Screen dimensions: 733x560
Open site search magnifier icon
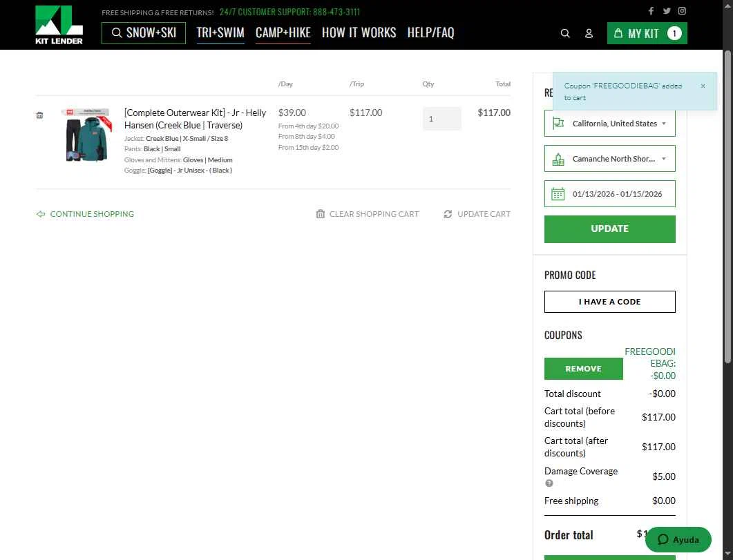tap(565, 33)
